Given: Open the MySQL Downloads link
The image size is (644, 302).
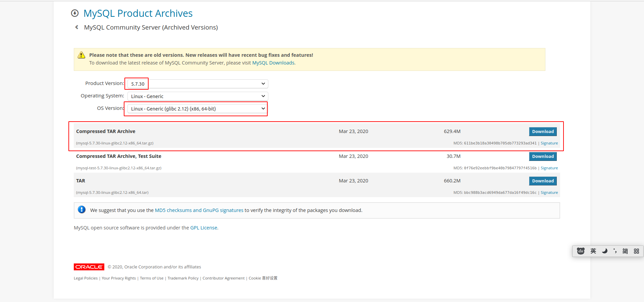Looking at the screenshot, I should click(x=273, y=63).
